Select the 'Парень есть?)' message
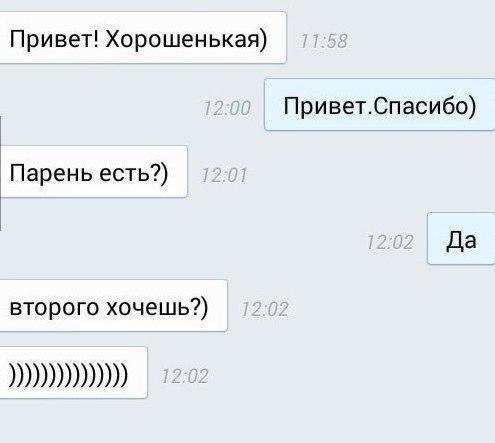495x443 pixels. [94, 172]
